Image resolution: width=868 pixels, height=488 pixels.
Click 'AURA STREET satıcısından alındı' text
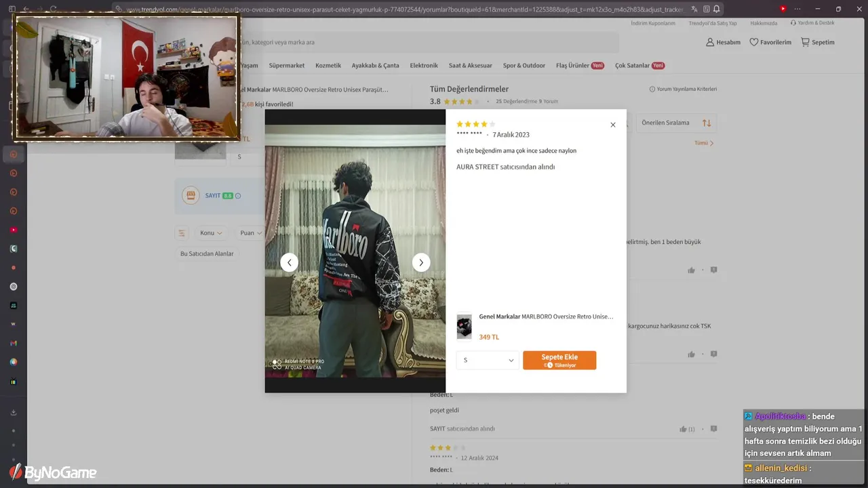point(506,167)
